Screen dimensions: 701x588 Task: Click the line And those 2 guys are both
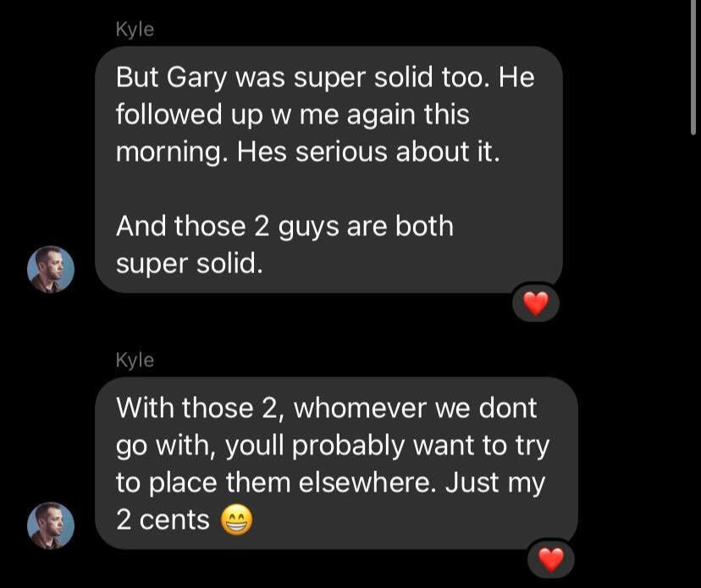click(x=284, y=227)
